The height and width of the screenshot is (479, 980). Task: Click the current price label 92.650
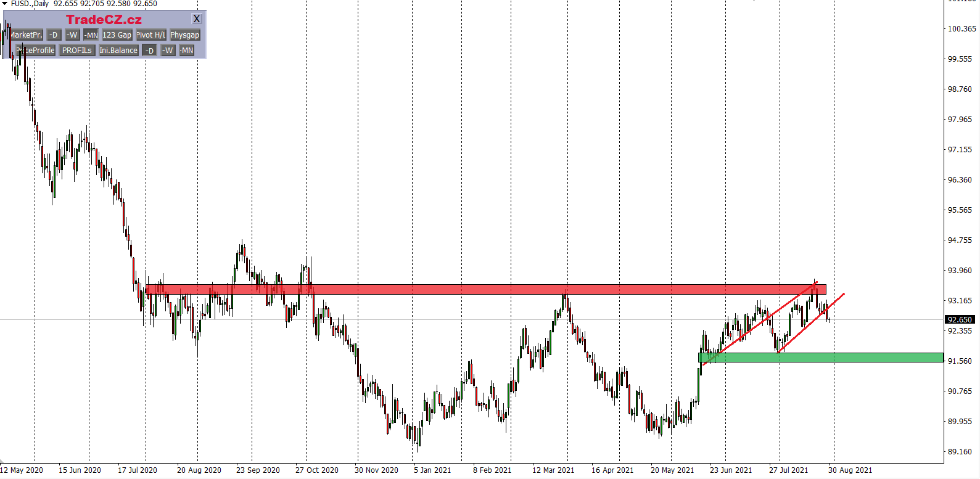click(x=960, y=320)
